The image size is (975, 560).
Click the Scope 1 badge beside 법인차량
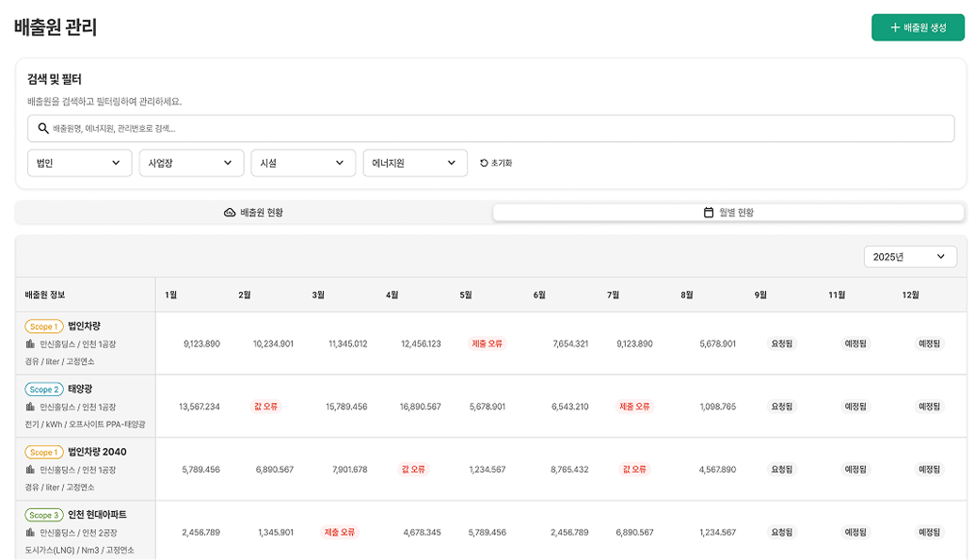tap(42, 325)
